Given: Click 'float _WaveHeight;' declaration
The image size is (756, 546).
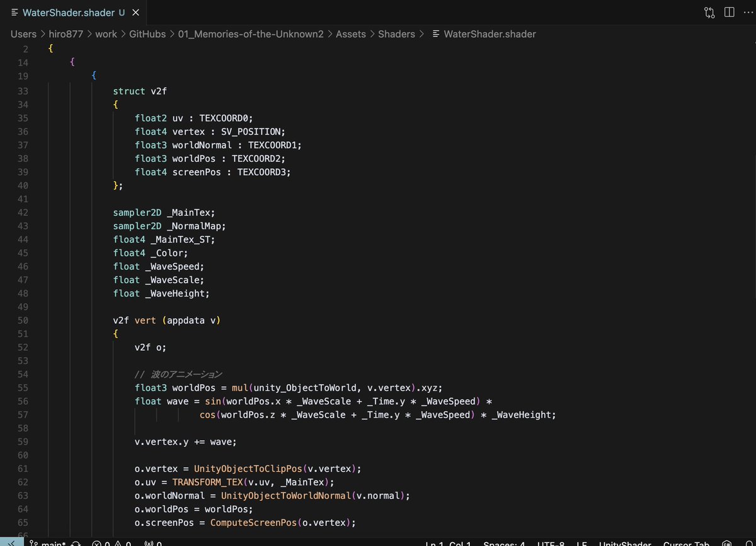Looking at the screenshot, I should 161,293.
